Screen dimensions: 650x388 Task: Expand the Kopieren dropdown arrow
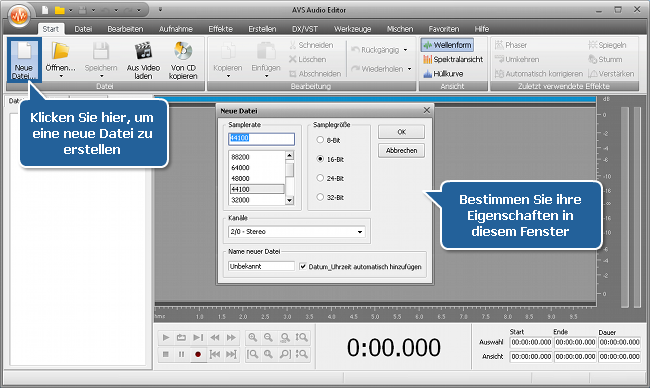click(x=228, y=77)
